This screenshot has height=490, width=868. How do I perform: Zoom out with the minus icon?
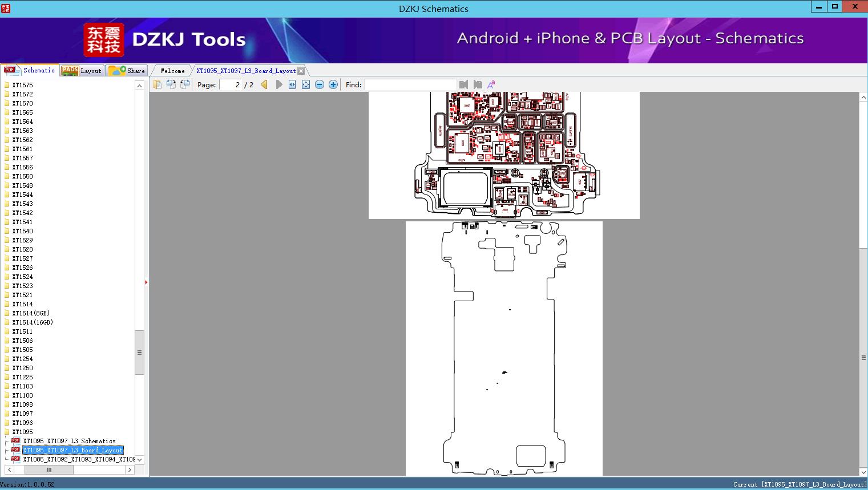[x=320, y=84]
